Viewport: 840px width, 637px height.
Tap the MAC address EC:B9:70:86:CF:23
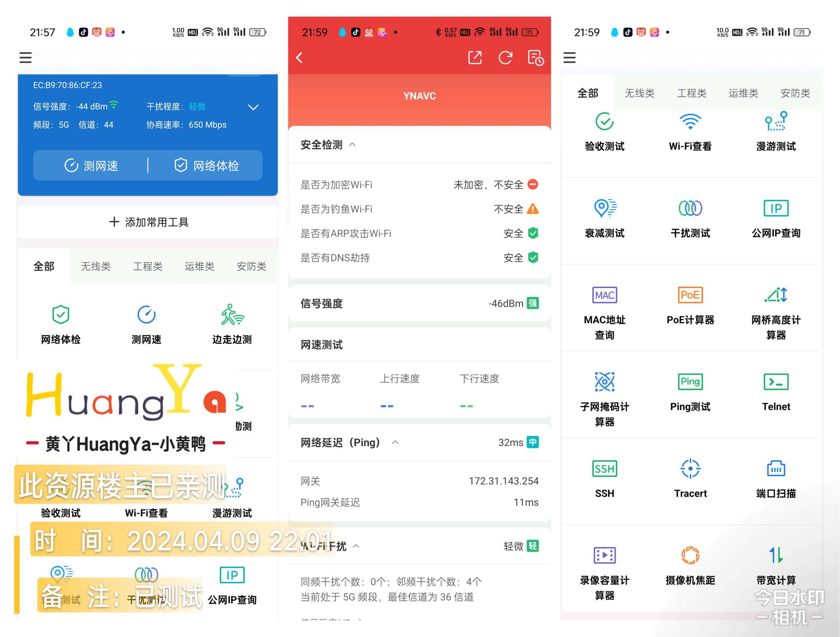67,85
